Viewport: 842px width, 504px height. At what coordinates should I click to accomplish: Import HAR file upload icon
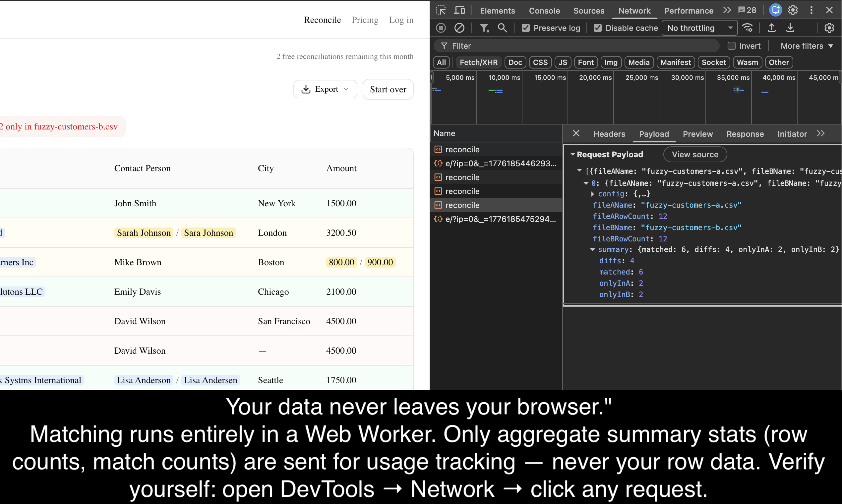(x=772, y=28)
